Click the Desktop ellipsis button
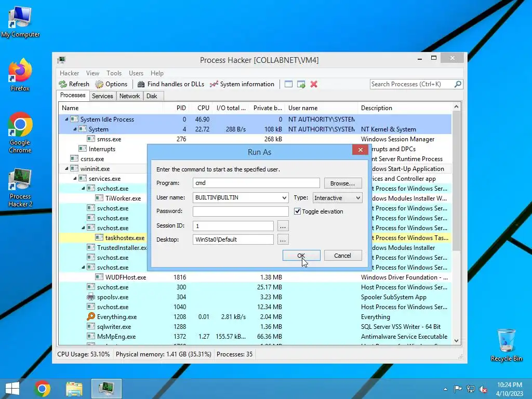 283,240
